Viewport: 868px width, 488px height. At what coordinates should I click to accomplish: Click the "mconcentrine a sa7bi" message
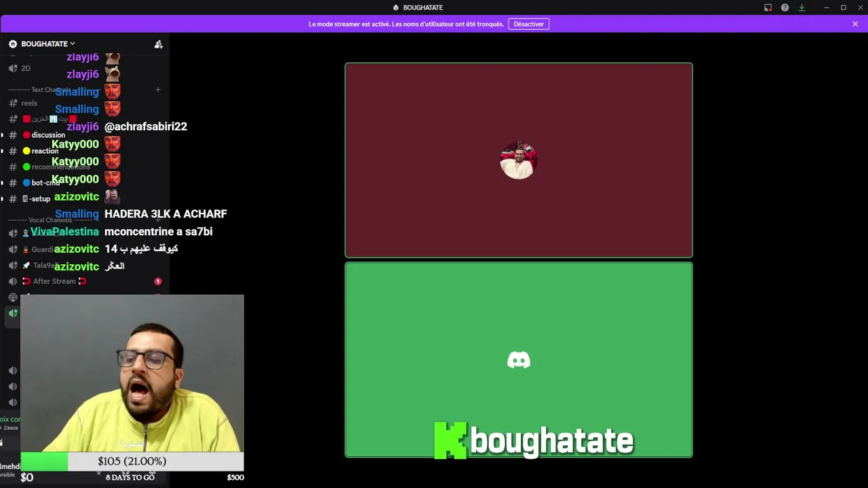click(x=158, y=231)
